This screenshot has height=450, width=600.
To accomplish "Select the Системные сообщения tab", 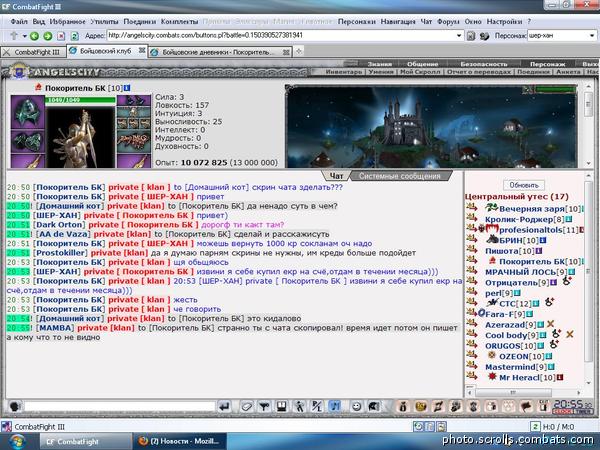I will 399,176.
